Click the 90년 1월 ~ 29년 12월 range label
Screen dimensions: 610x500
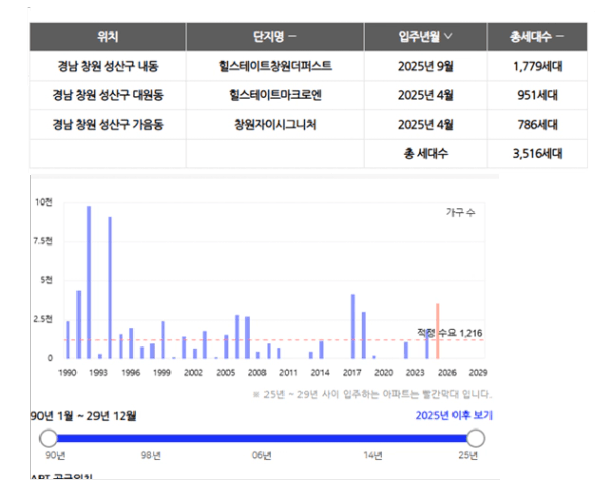[x=83, y=416]
